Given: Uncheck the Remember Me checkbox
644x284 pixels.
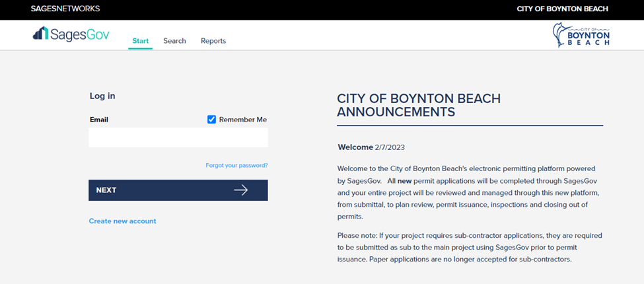Looking at the screenshot, I should (212, 120).
